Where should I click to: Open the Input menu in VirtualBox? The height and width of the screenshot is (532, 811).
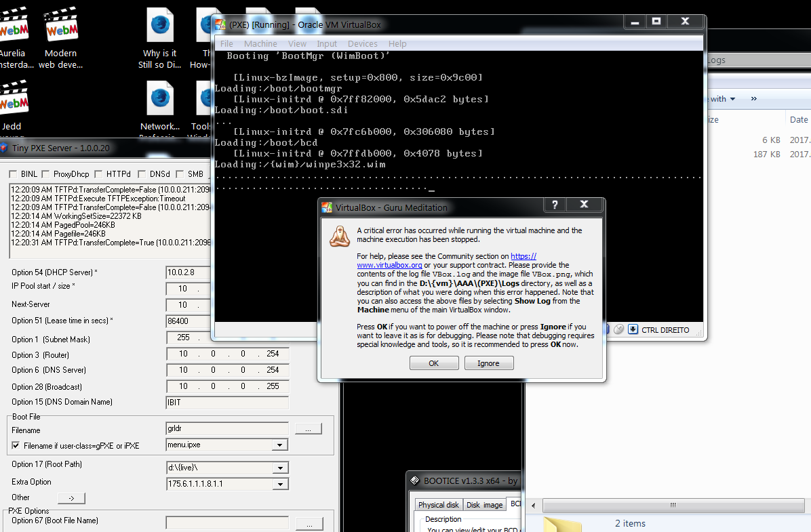327,44
